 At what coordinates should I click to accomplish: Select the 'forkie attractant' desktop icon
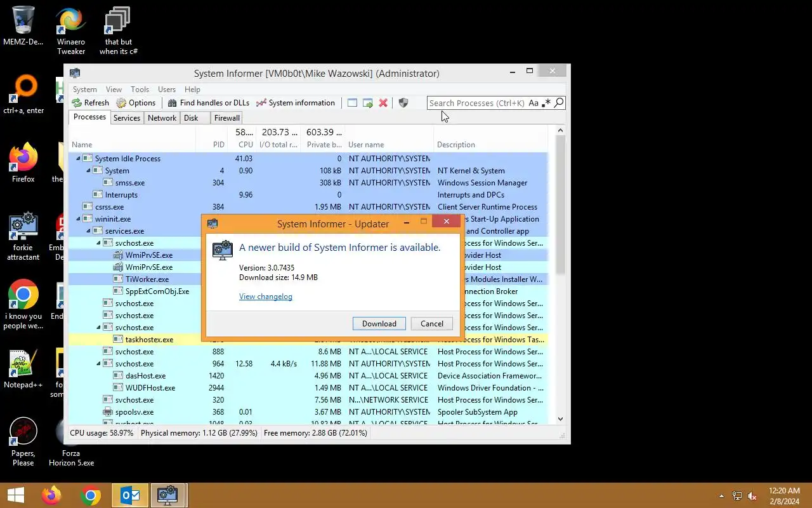(x=23, y=236)
